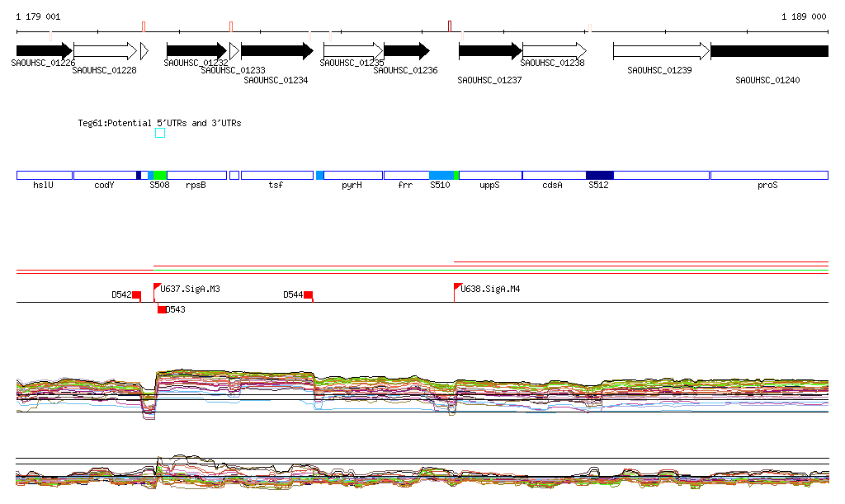Image resolution: width=845 pixels, height=504 pixels.
Task: Click the SAOUHSC_01234 black gene arrow
Action: (x=276, y=50)
